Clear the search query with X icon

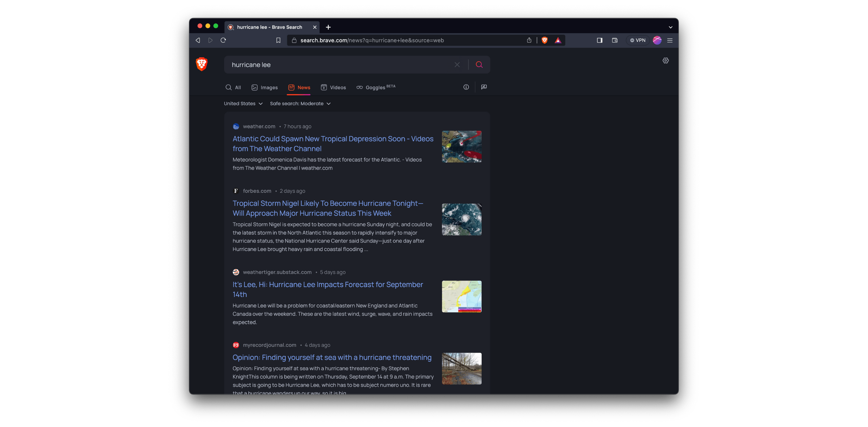pyautogui.click(x=457, y=65)
